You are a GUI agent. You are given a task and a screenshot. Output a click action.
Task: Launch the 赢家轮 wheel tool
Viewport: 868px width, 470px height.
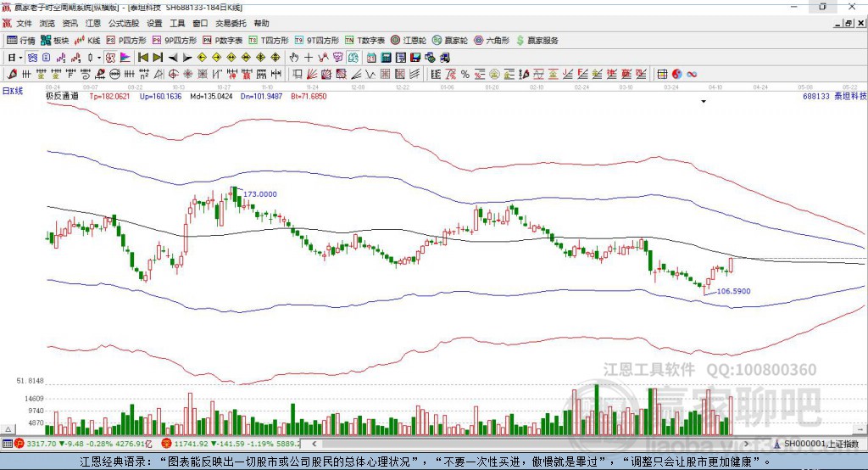click(450, 41)
